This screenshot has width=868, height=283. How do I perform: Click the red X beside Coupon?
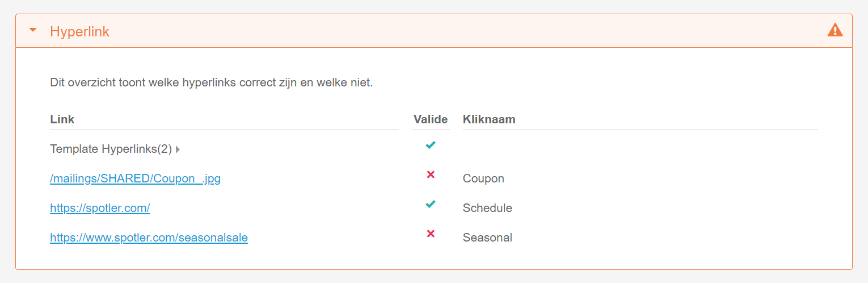point(431,174)
